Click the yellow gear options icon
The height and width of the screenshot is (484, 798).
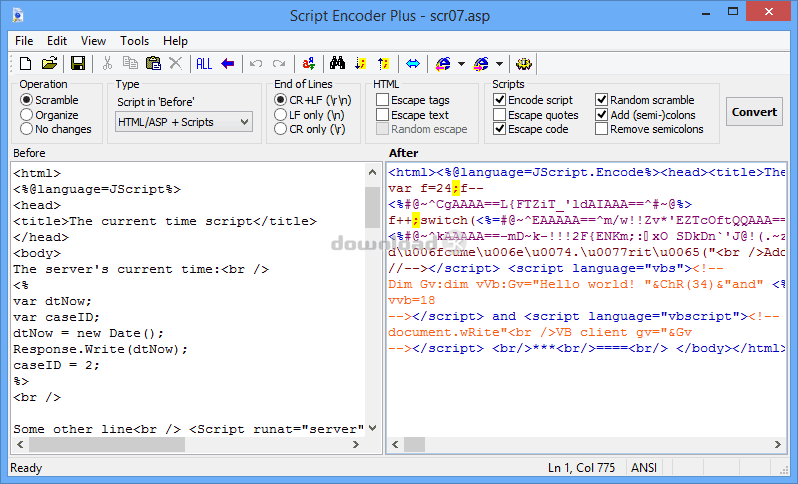pos(524,64)
